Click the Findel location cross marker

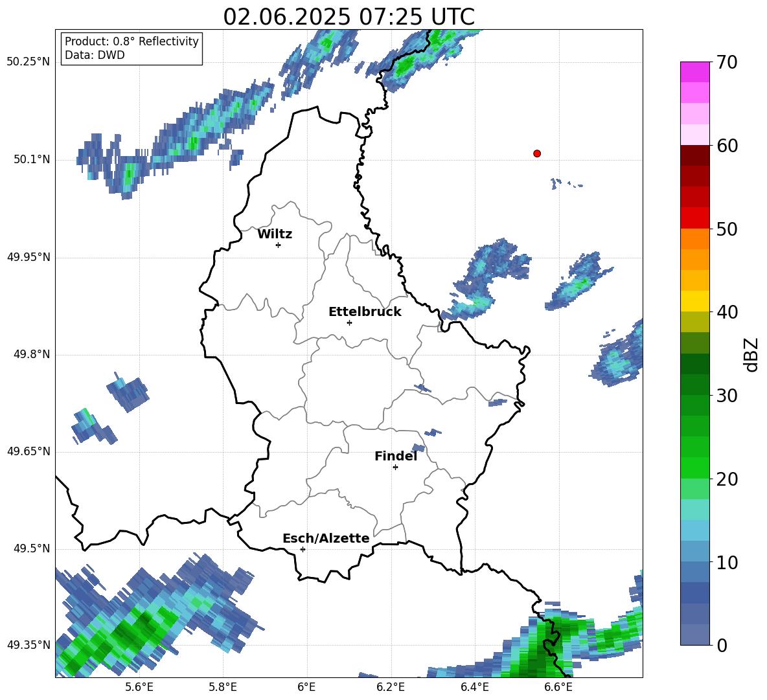(395, 468)
